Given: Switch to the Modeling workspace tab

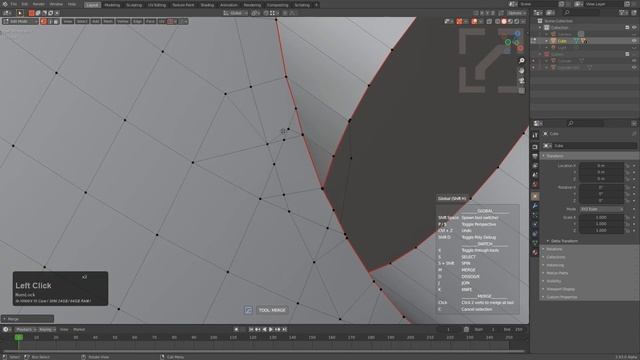Looking at the screenshot, I should tap(112, 5).
